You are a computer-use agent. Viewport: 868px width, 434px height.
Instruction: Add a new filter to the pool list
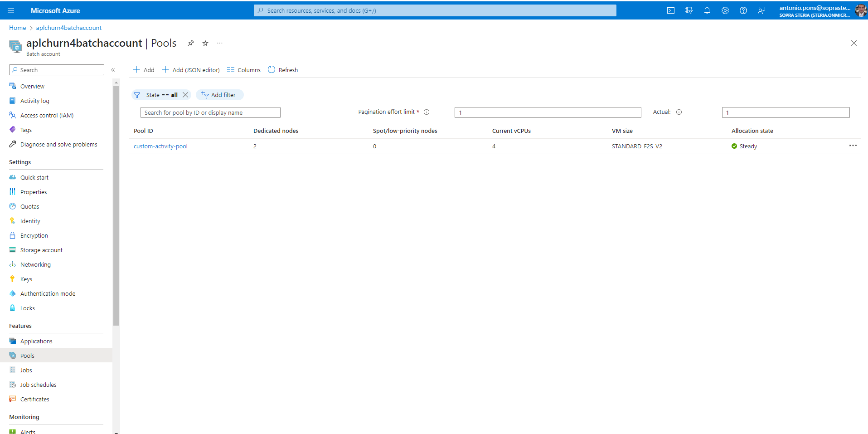(219, 95)
